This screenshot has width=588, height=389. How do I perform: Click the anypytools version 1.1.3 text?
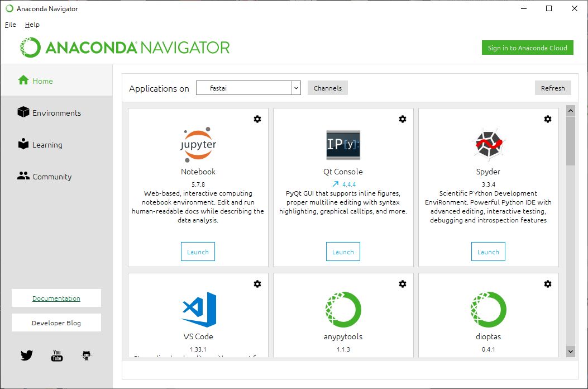(x=343, y=349)
